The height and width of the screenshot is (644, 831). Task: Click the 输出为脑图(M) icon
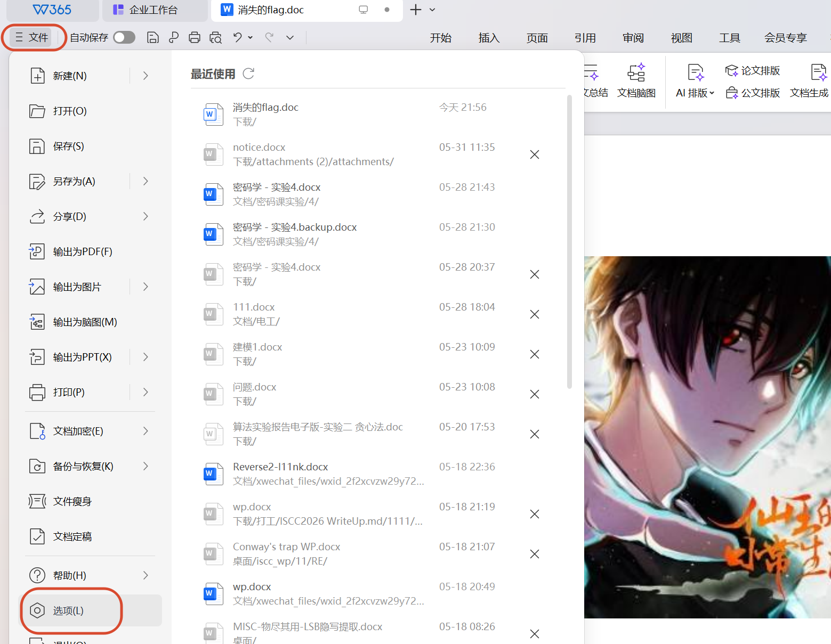tap(37, 322)
